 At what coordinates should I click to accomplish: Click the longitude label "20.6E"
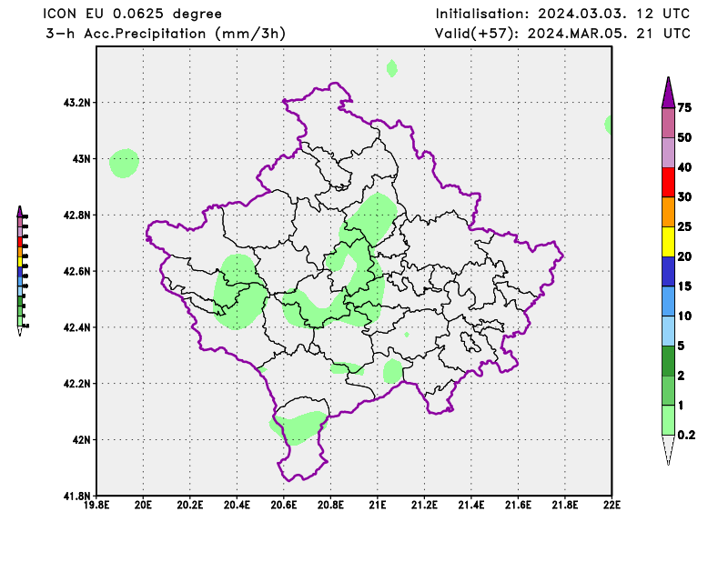pos(284,505)
